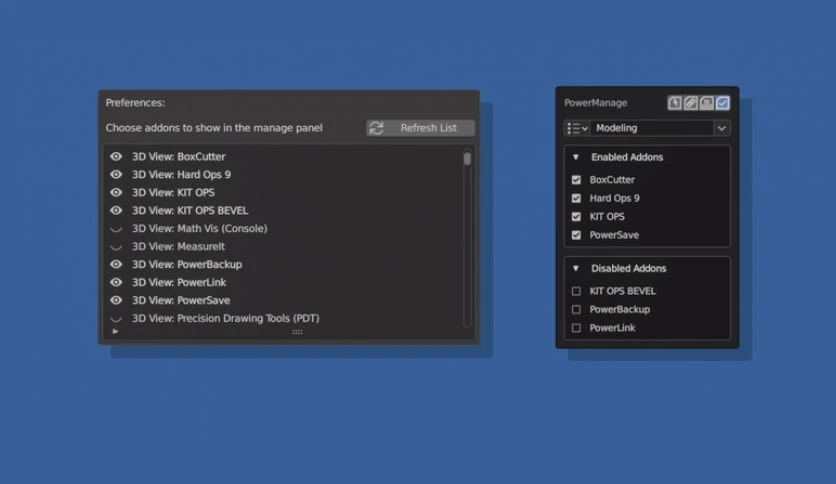The image size is (836, 484).
Task: Click the 'Enabled Addons' section title
Action: pos(627,157)
